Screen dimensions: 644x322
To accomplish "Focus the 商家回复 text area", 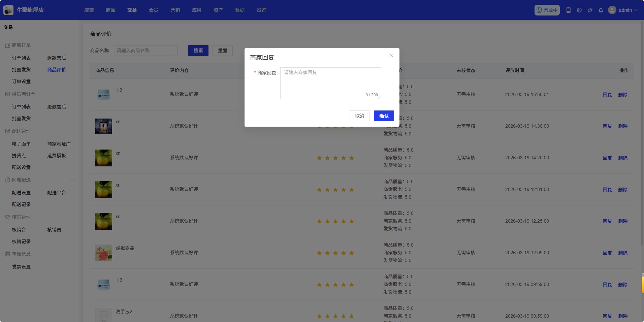I will point(331,83).
